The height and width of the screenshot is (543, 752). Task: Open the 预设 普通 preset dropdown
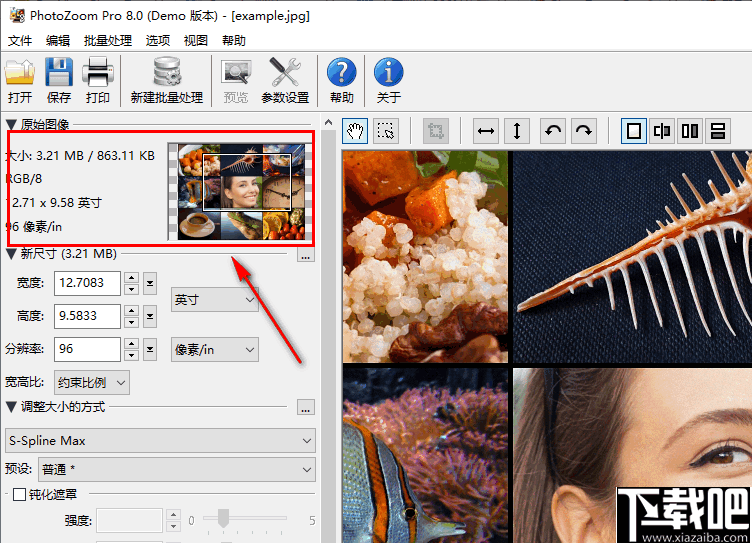(177, 469)
